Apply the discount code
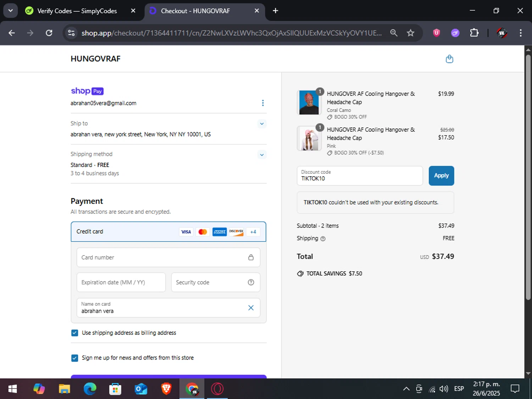 [x=441, y=176]
